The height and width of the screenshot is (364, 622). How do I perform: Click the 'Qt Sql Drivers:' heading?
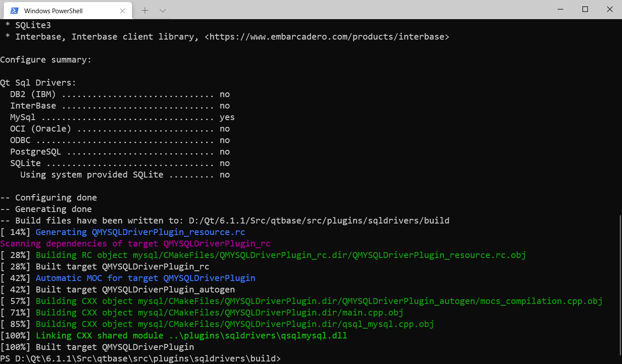[38, 83]
